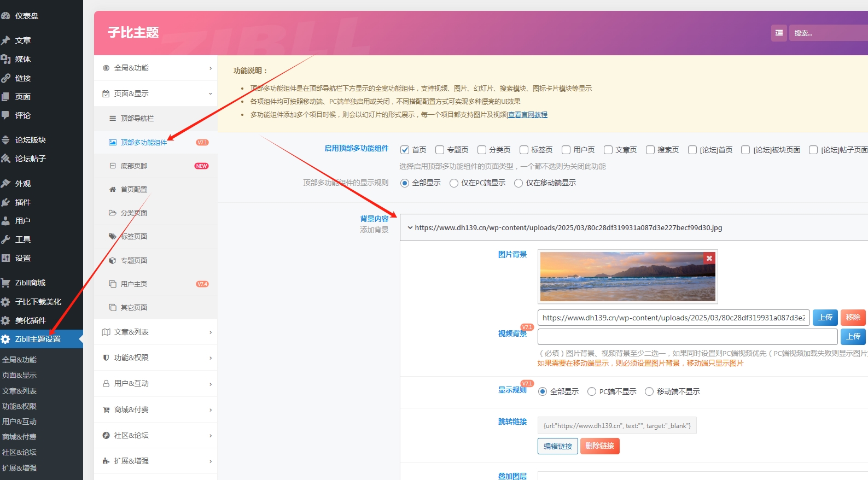Click the 论坛帖子 icon in sidebar
This screenshot has width=868, height=480.
5,159
